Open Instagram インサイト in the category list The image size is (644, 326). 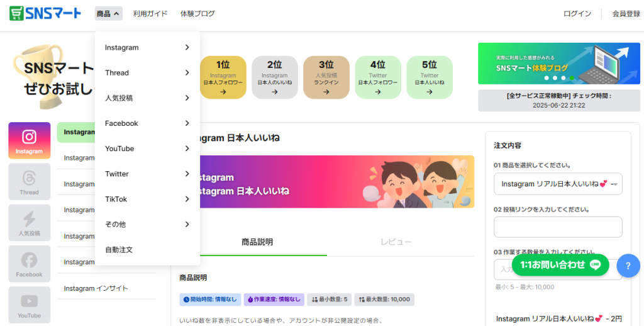coord(106,288)
